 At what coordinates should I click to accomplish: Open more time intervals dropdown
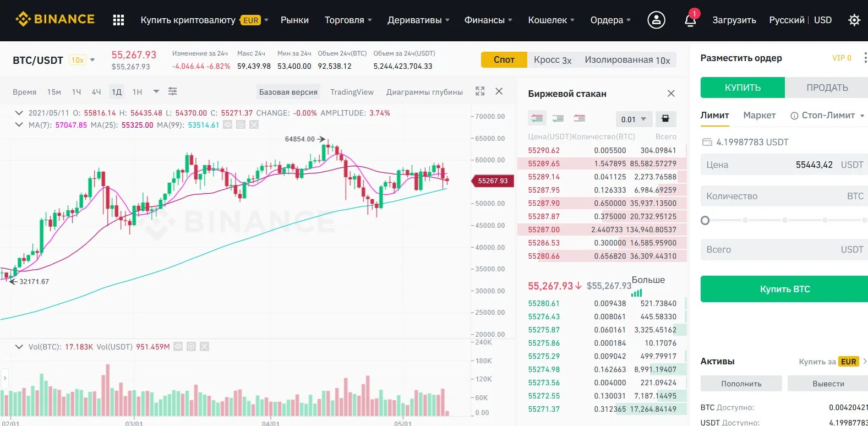coord(156,91)
